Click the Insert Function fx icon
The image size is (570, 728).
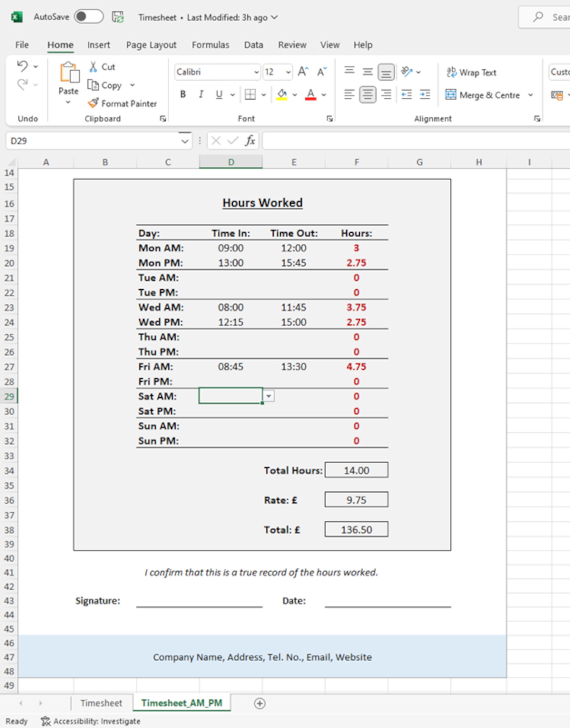(x=250, y=141)
